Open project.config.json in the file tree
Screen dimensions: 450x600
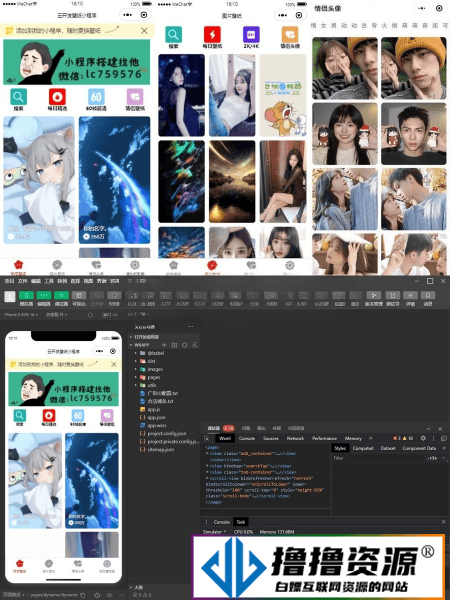[x=163, y=433]
